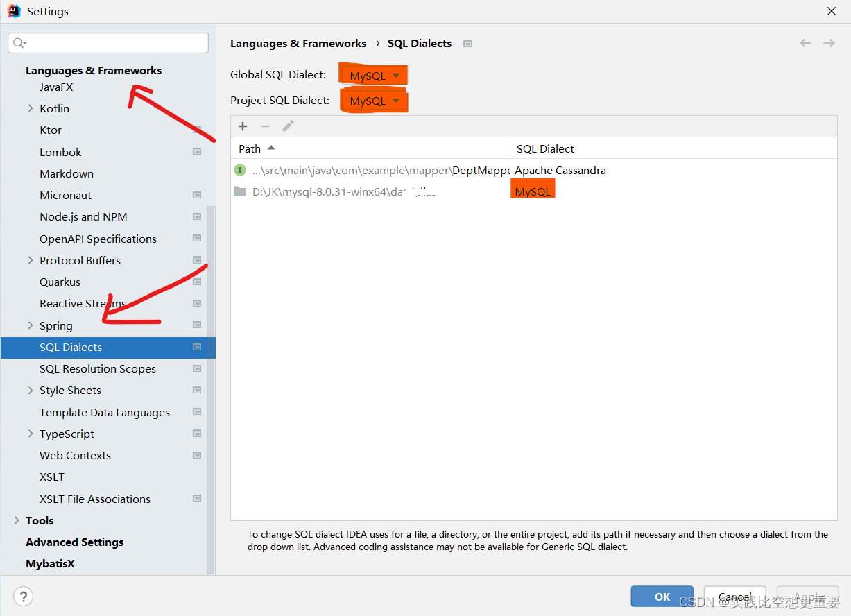This screenshot has width=851, height=616.
Task: Click project-settings icon beside Web Contexts
Action: pyautogui.click(x=197, y=455)
